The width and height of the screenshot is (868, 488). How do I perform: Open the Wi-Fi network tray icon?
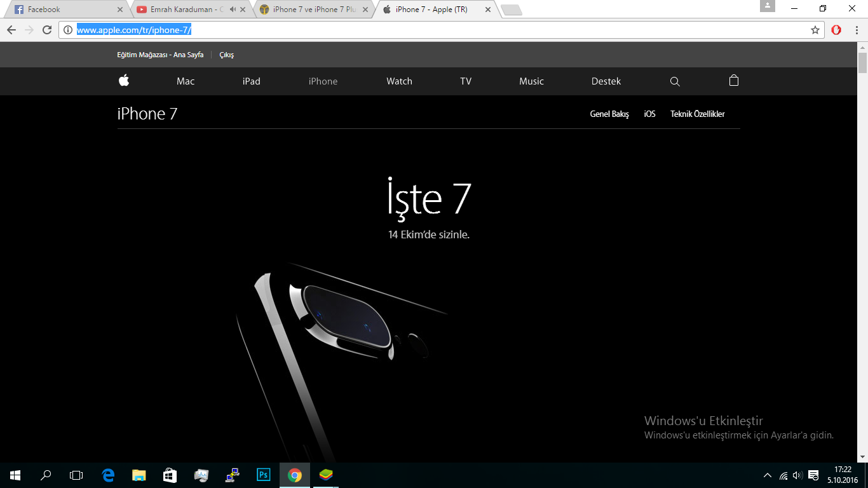pos(783,475)
